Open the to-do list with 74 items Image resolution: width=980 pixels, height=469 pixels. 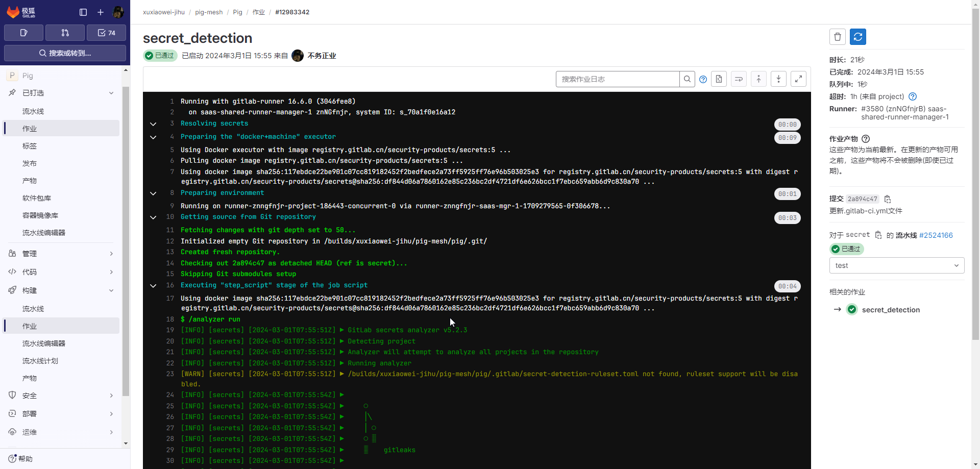click(x=106, y=33)
